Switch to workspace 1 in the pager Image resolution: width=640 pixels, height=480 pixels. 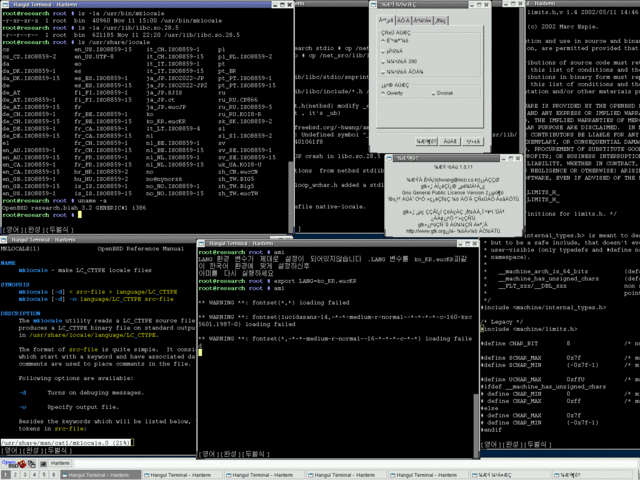5,475
